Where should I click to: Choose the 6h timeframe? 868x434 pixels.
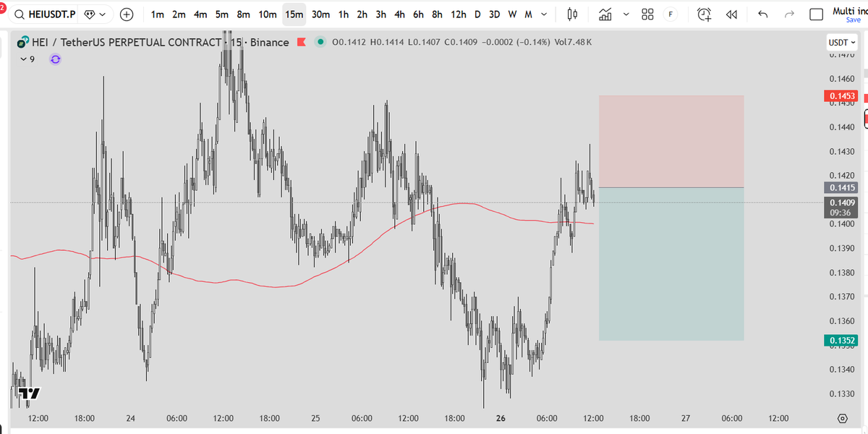point(419,14)
